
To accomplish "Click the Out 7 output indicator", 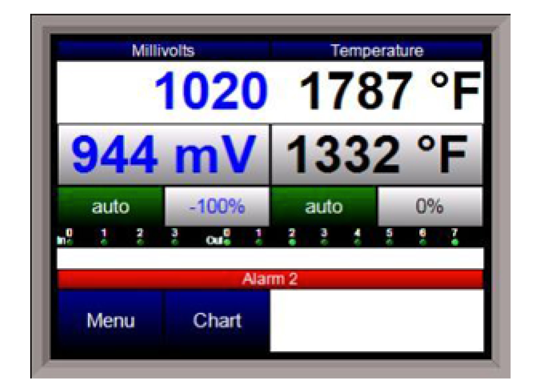I will point(454,241).
